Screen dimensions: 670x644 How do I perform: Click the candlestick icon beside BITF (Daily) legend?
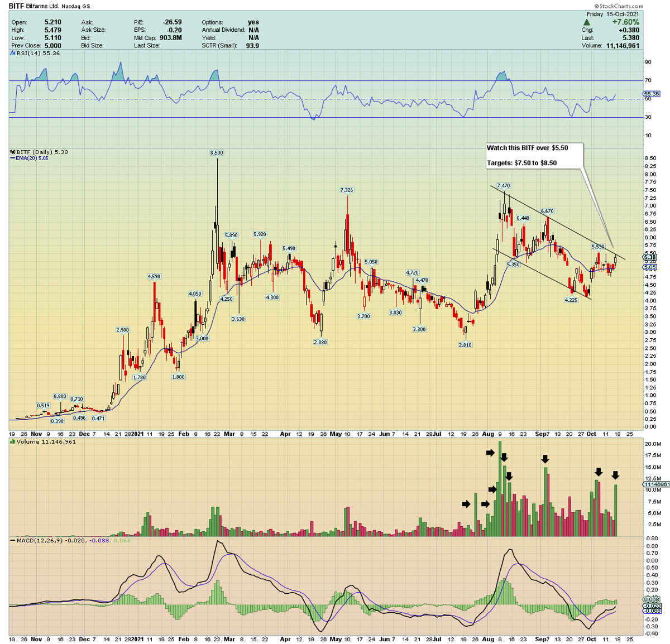click(13, 152)
